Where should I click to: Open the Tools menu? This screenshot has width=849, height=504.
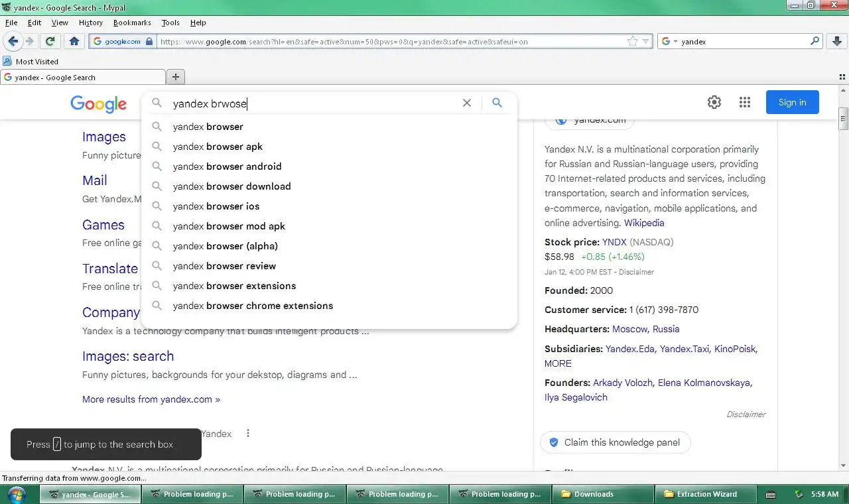170,23
